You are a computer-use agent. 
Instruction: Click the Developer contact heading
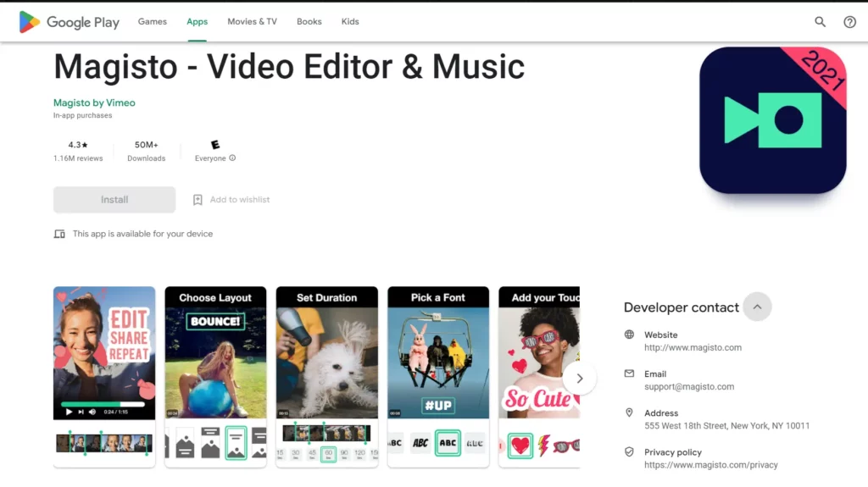tap(682, 307)
